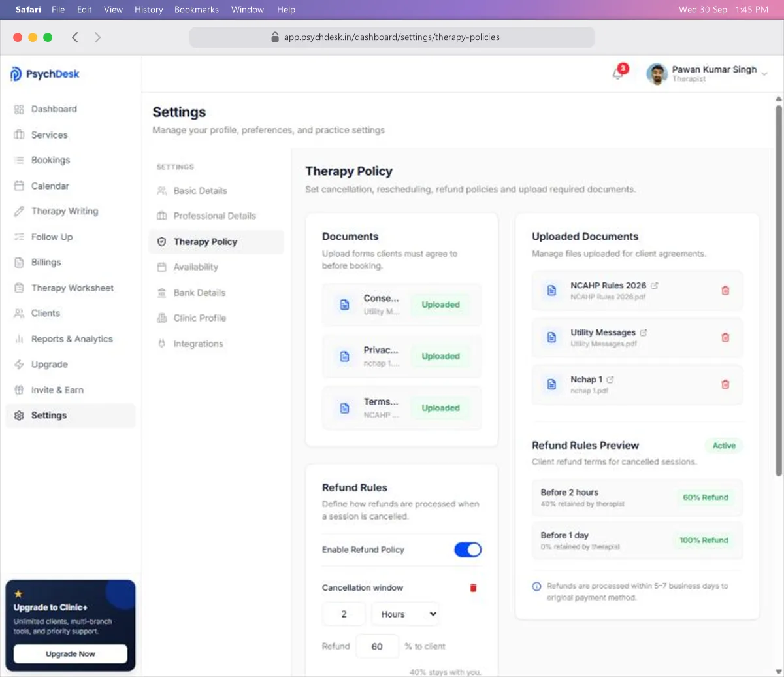Delete the NCAHP Rules 2026 document
This screenshot has width=784, height=677.
pyautogui.click(x=725, y=291)
